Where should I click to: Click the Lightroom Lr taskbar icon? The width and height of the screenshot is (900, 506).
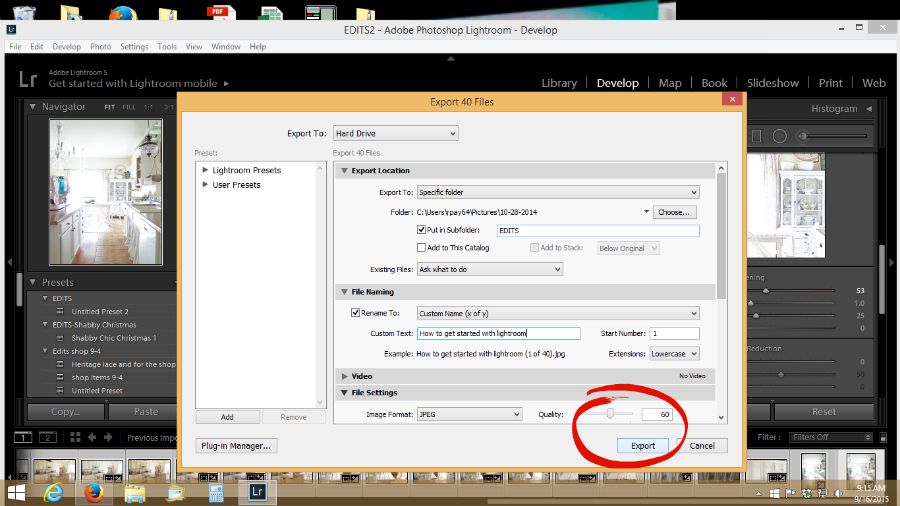(257, 492)
